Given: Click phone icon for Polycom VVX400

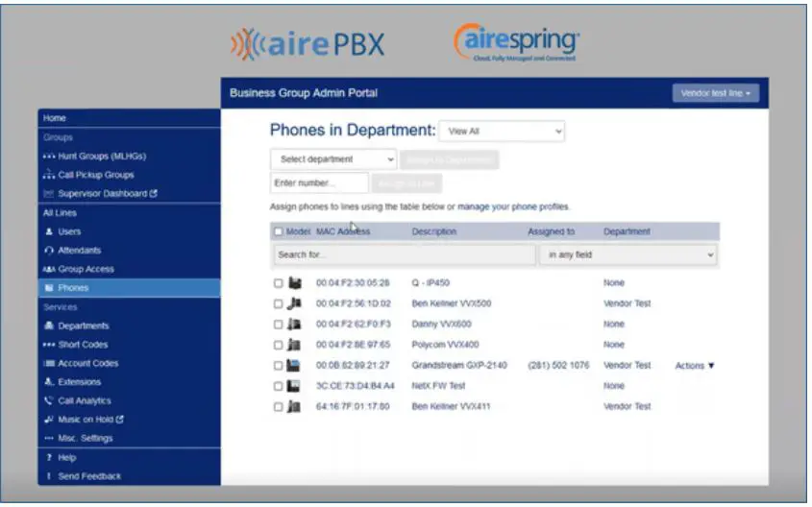Looking at the screenshot, I should pyautogui.click(x=294, y=345).
